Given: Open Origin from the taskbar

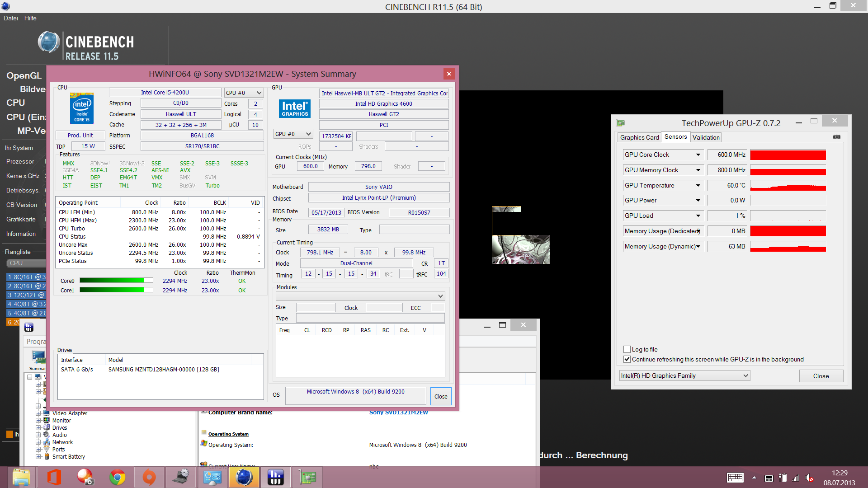Looking at the screenshot, I should (149, 477).
